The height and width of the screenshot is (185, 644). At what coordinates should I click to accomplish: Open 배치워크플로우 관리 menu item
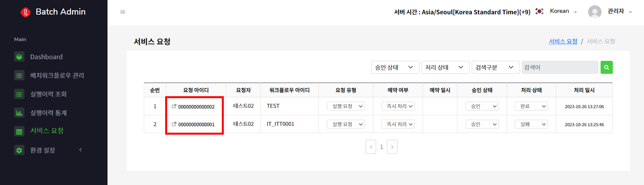[x=57, y=76]
